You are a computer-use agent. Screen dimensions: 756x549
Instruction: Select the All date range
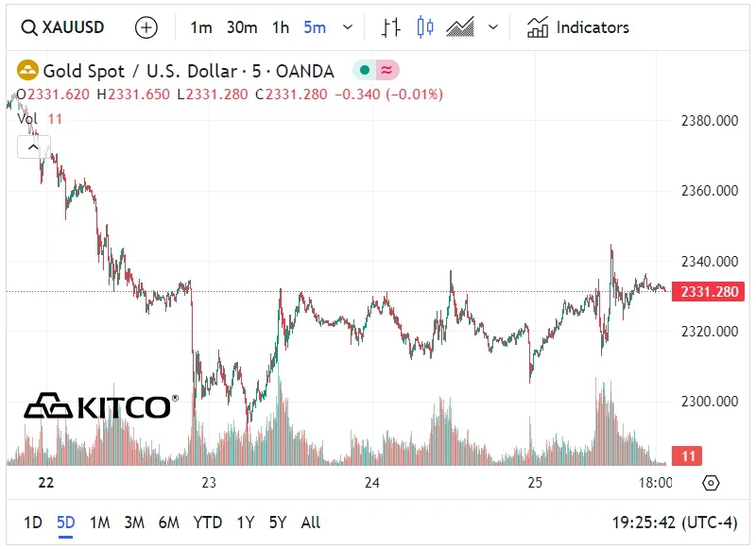point(311,523)
